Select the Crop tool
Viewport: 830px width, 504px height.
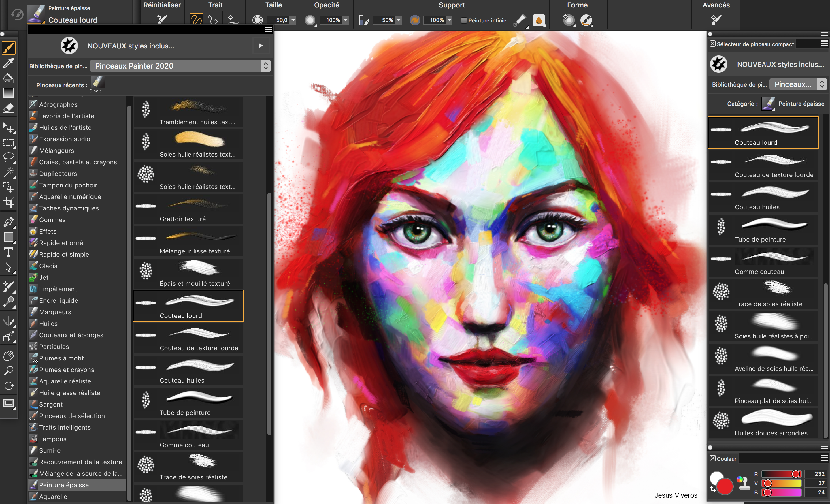tap(8, 202)
